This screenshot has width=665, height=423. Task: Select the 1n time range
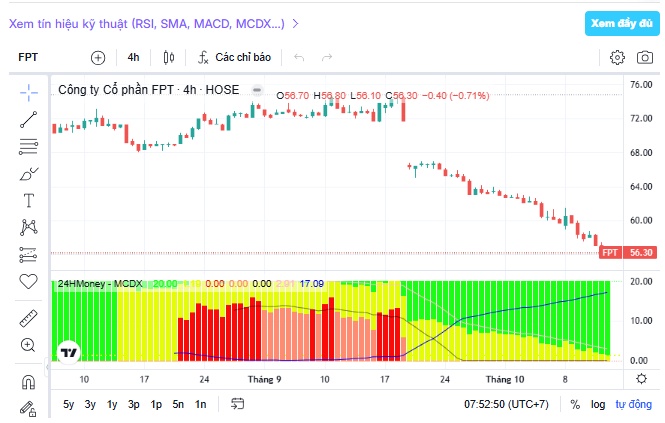pyautogui.click(x=201, y=404)
